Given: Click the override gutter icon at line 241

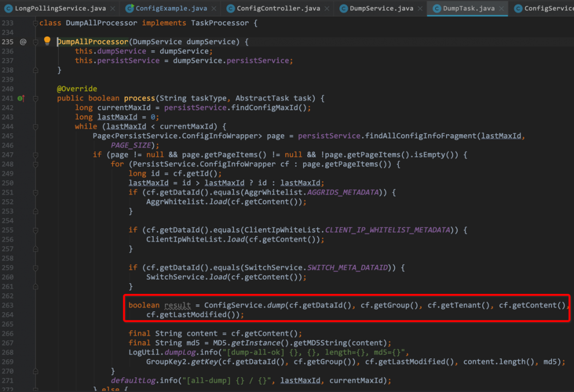Looking at the screenshot, I should [x=21, y=98].
